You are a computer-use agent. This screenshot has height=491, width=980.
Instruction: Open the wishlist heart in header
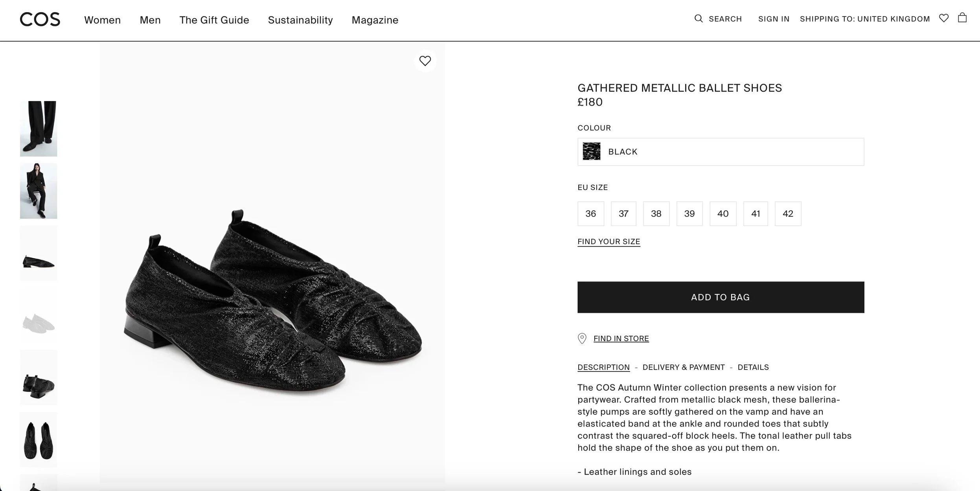(943, 18)
